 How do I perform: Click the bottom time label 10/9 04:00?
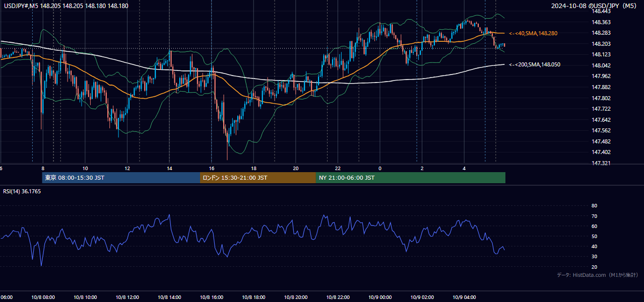point(464,297)
